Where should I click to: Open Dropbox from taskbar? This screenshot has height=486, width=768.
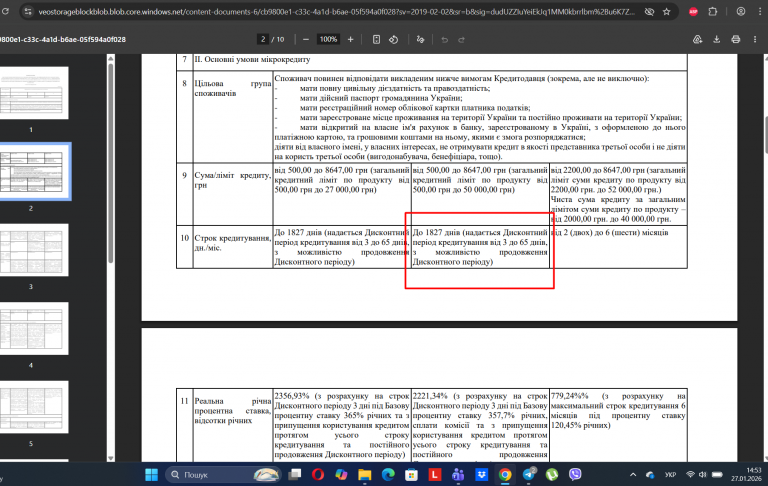click(482, 474)
